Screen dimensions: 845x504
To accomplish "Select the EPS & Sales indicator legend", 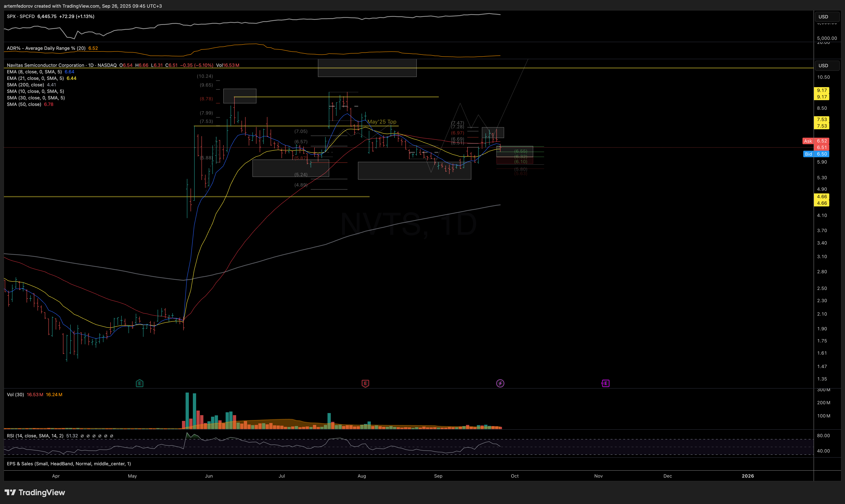I will (x=69, y=464).
